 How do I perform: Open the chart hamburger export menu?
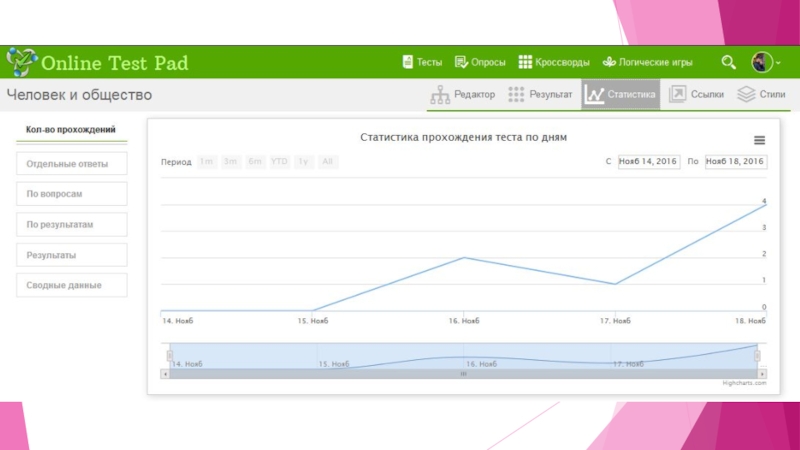tap(759, 140)
